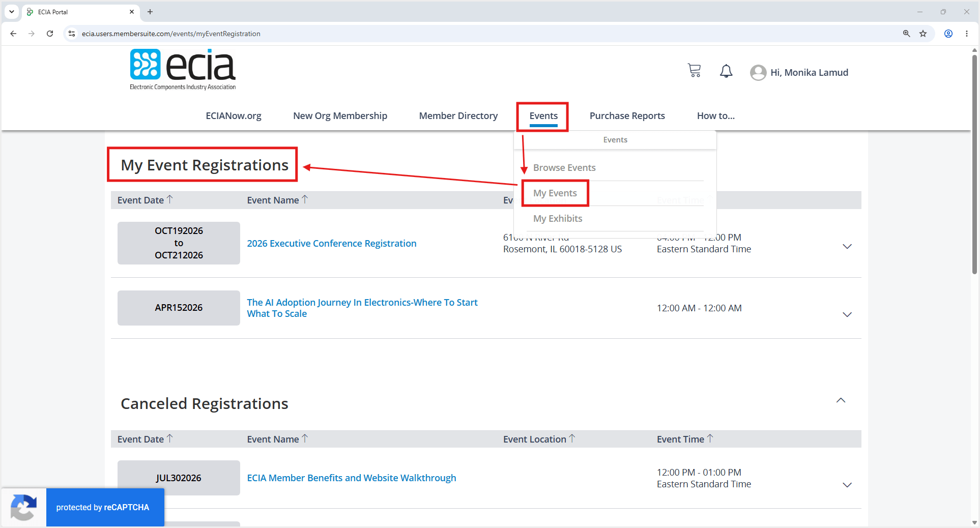Open Chrome profile menu

point(948,34)
